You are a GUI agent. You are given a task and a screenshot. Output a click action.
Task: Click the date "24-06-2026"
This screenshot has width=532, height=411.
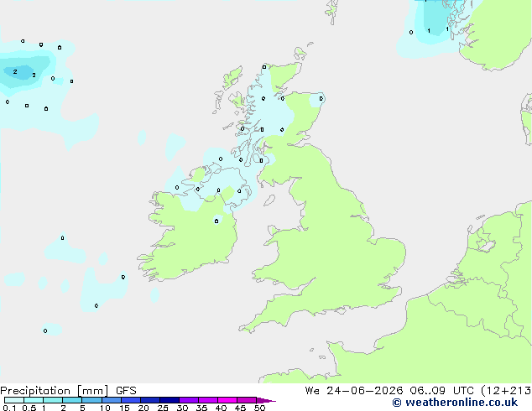pos(365,391)
